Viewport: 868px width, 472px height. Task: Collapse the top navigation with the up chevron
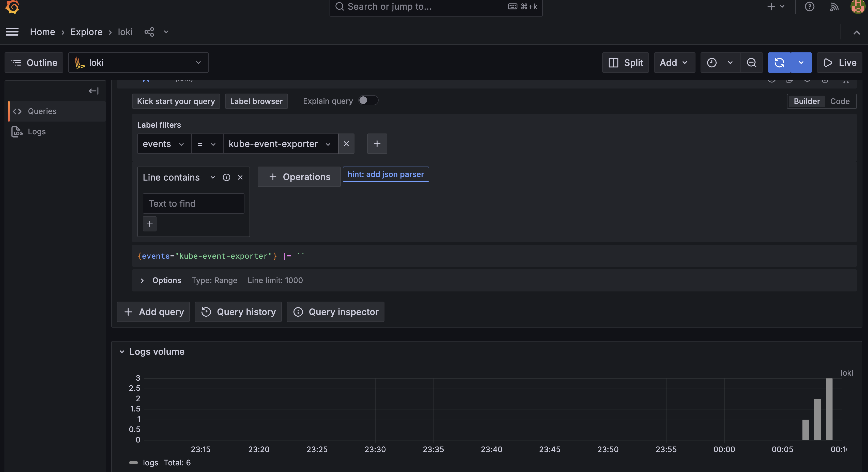pyautogui.click(x=856, y=32)
